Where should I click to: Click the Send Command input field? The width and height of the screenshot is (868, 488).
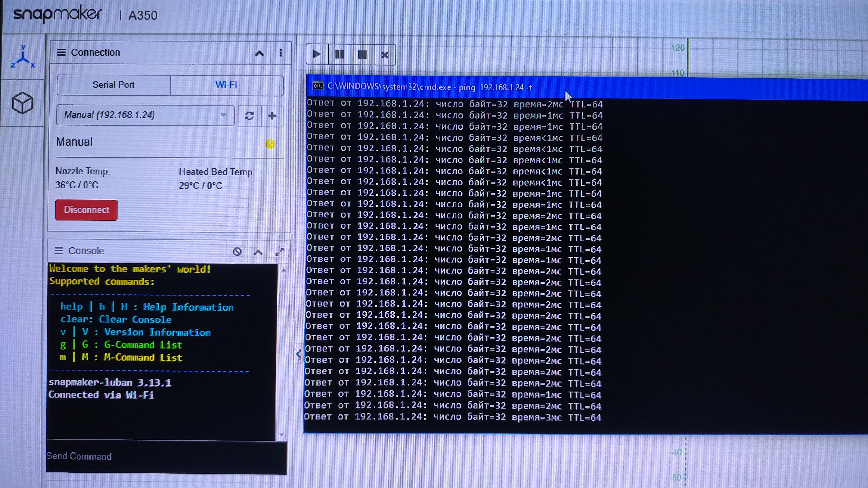(x=166, y=457)
